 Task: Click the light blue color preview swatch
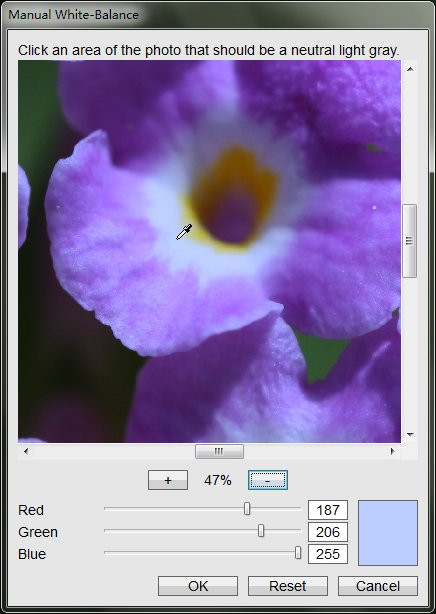pyautogui.click(x=388, y=533)
